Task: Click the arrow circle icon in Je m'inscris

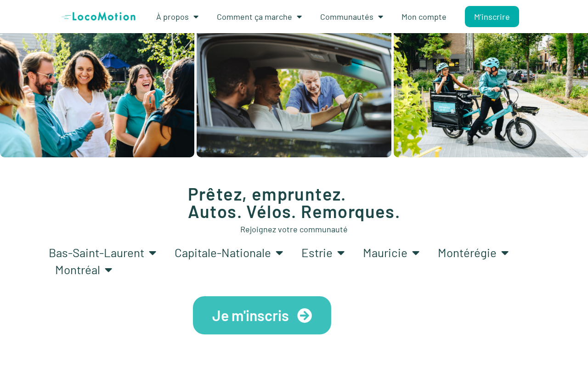Action: point(305,316)
